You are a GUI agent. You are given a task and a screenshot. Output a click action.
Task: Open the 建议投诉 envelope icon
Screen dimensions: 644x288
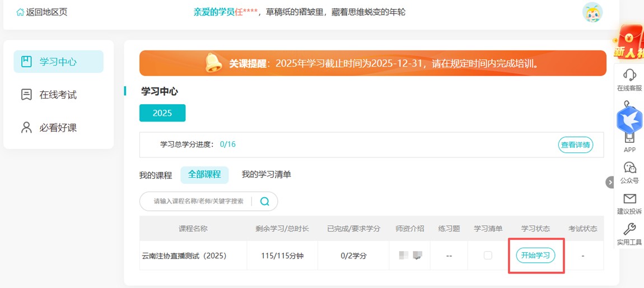click(629, 199)
